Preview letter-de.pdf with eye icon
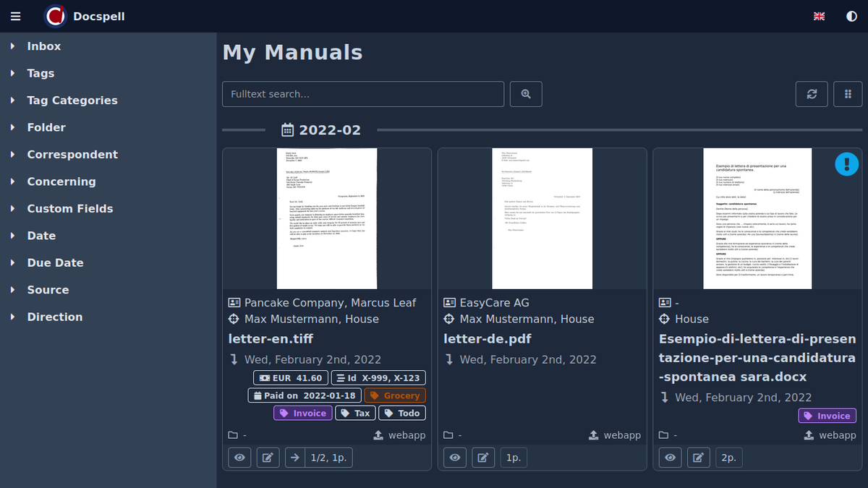Screen dimensions: 868x488 (x=455, y=458)
